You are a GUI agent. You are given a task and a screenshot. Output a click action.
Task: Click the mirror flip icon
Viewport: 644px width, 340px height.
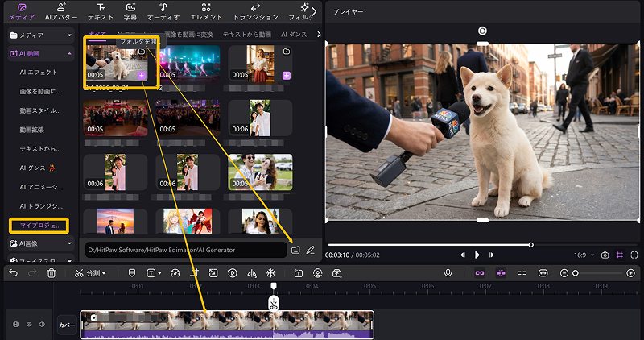(x=252, y=273)
